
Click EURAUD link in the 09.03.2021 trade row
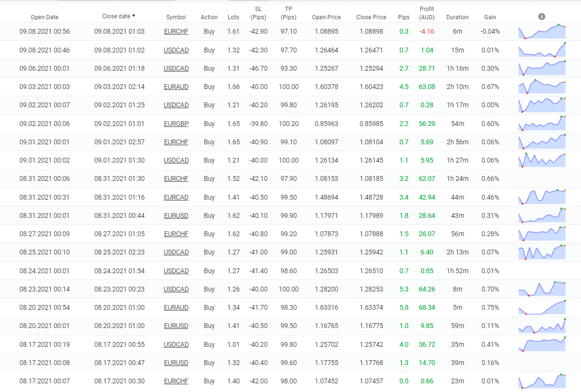point(176,87)
